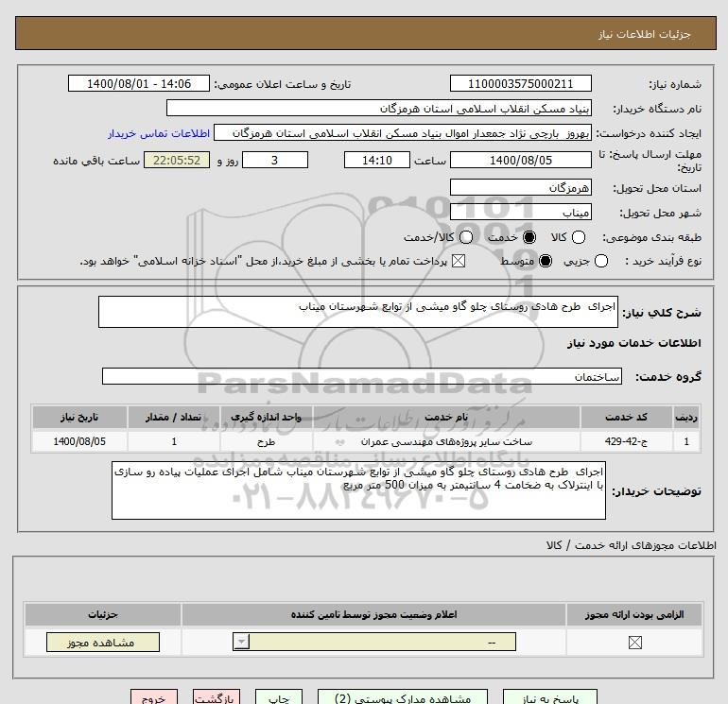728x704 pixels.
Task: Open مشاهده مدارک پیوستی (2) button
Action: (x=403, y=698)
